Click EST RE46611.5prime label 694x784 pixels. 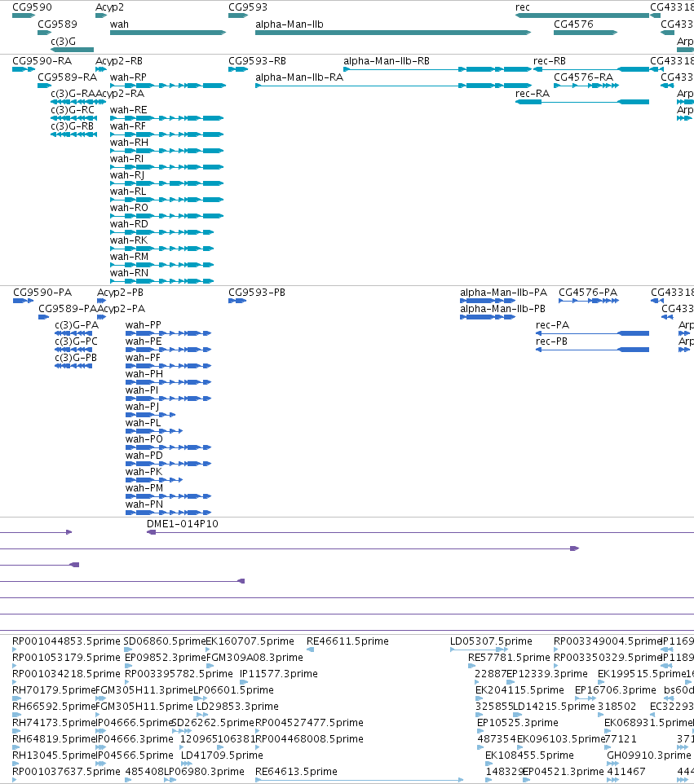click(347, 641)
